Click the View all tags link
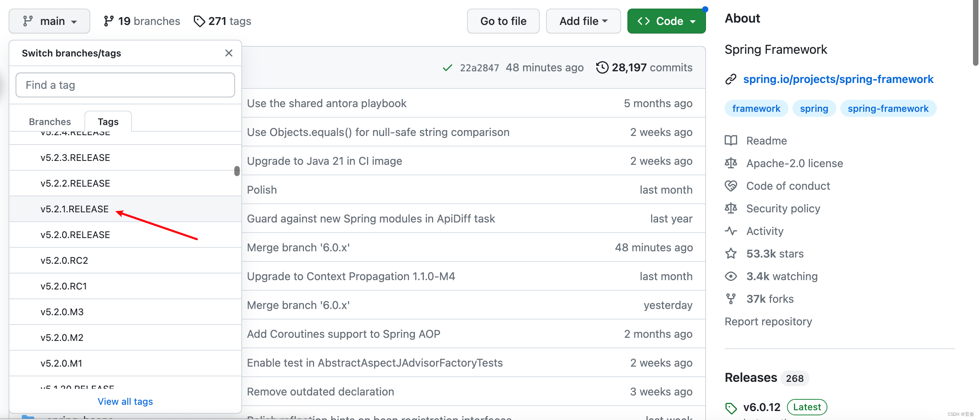This screenshot has height=420, width=980. tap(125, 401)
